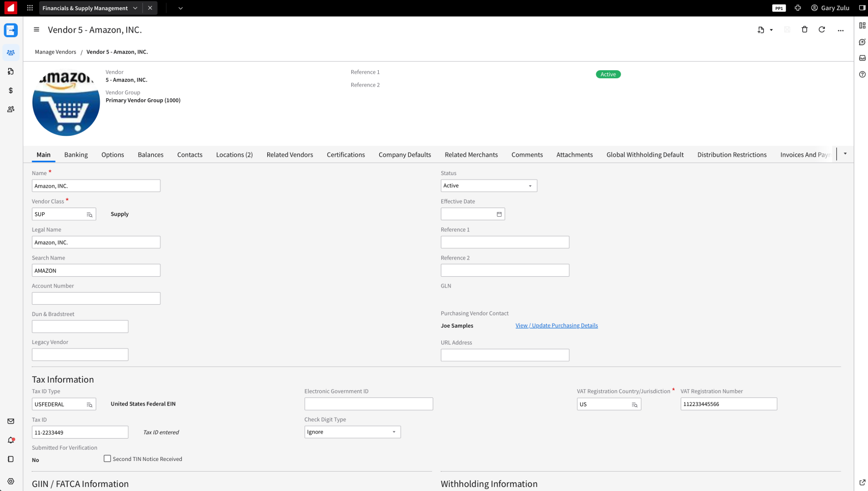Open the Effective Date calendar picker
The height and width of the screenshot is (491, 868).
[499, 214]
